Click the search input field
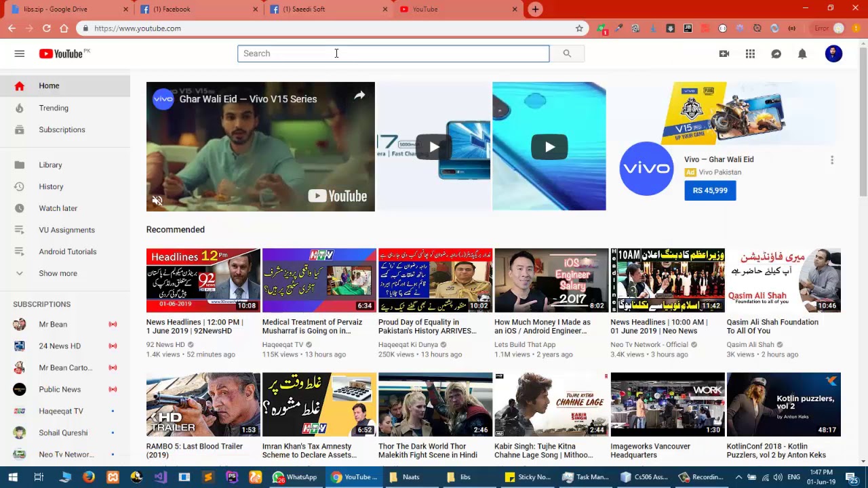The width and height of the screenshot is (868, 488). [393, 54]
